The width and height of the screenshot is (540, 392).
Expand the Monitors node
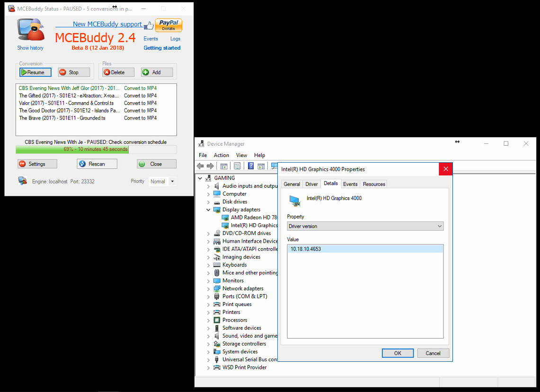click(x=208, y=281)
